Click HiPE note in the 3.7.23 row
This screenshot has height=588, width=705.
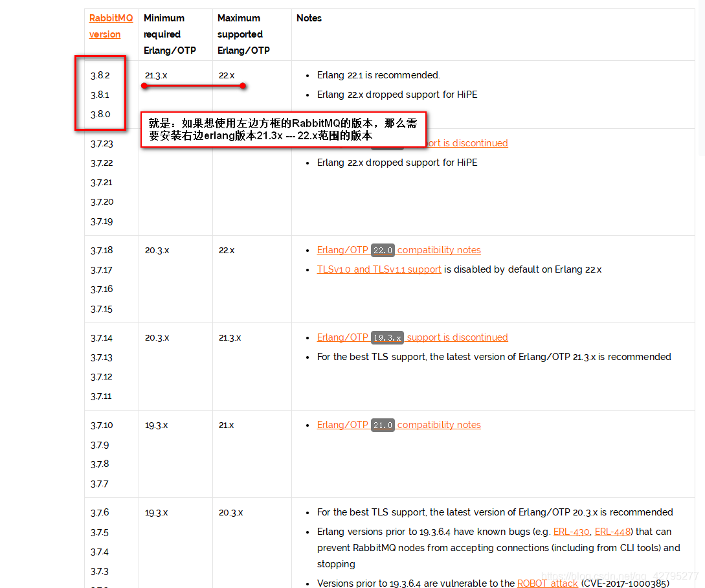397,163
